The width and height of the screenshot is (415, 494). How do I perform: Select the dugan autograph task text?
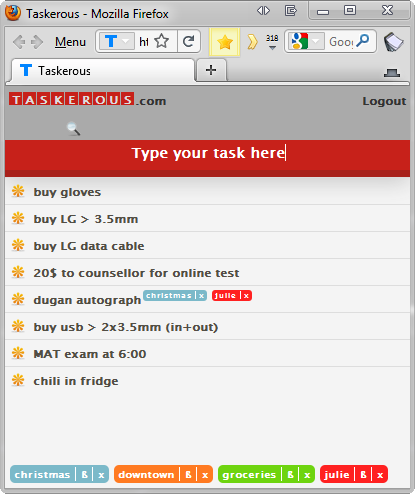(x=87, y=300)
